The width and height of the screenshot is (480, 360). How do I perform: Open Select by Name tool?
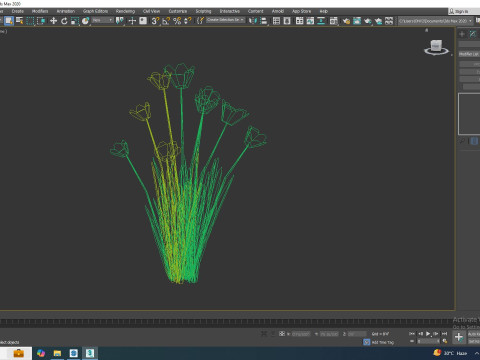click(20, 21)
